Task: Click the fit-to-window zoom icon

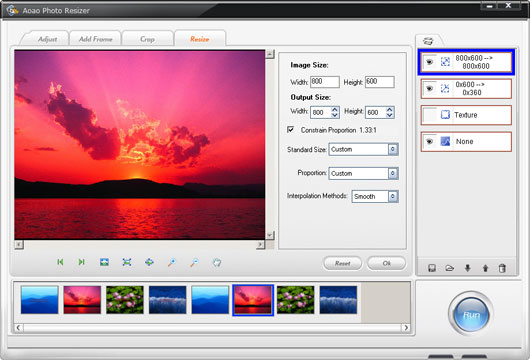Action: tap(127, 262)
